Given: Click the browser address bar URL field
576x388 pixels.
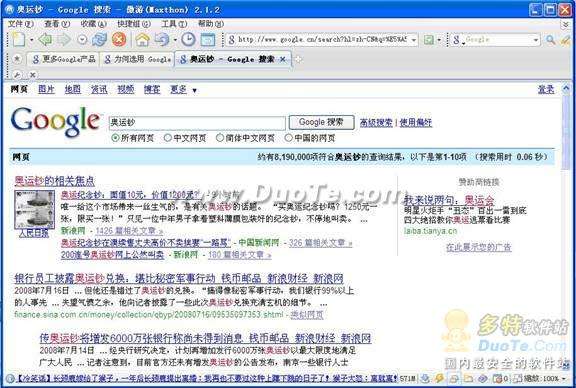Looking at the screenshot, I should (x=322, y=40).
